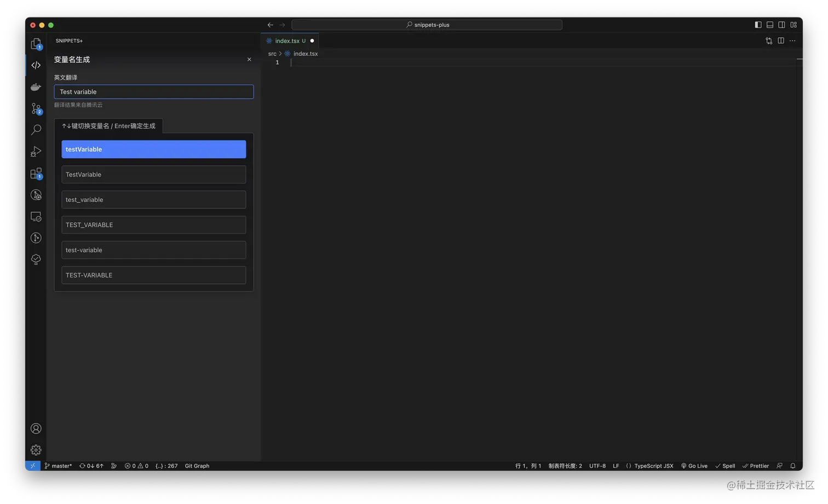Select the TEST_VARIABLE constant option
This screenshot has width=828, height=504.
click(154, 225)
